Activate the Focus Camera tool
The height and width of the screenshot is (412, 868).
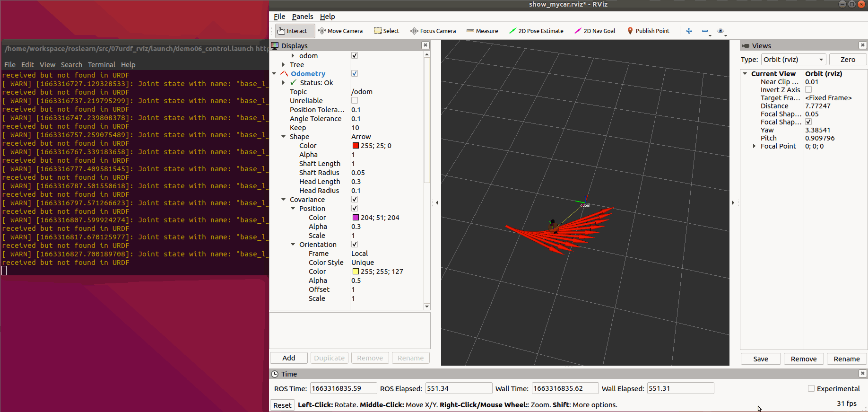433,31
